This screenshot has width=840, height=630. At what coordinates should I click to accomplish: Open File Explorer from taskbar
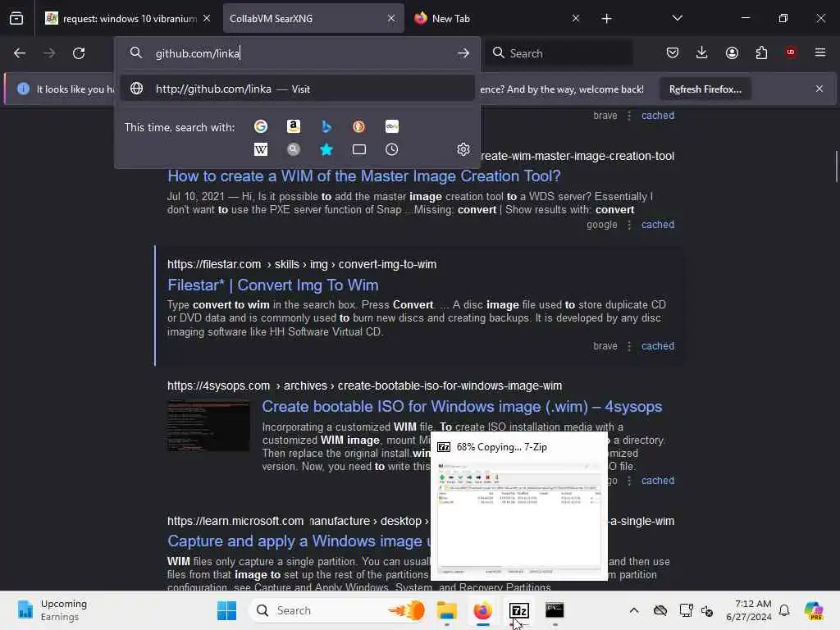(x=446, y=610)
